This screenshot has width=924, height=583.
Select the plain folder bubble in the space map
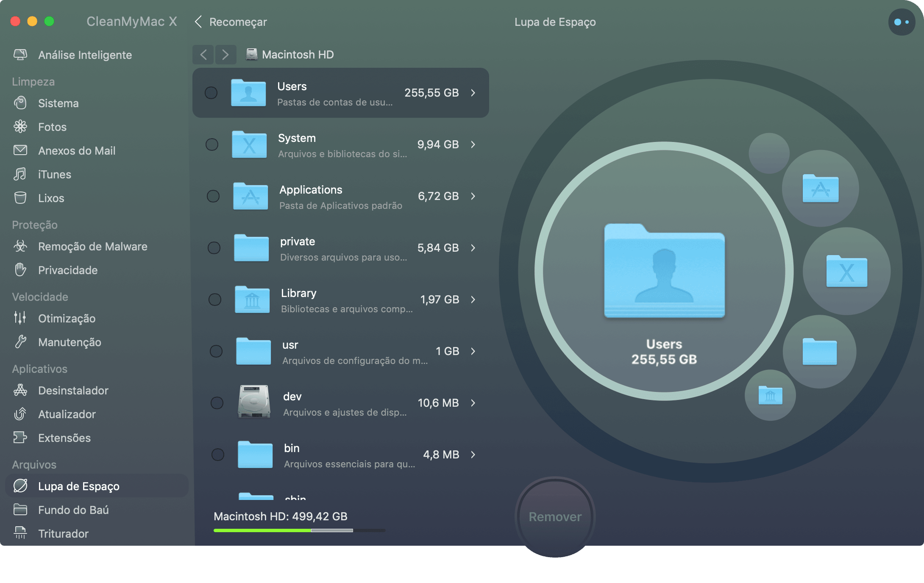819,352
